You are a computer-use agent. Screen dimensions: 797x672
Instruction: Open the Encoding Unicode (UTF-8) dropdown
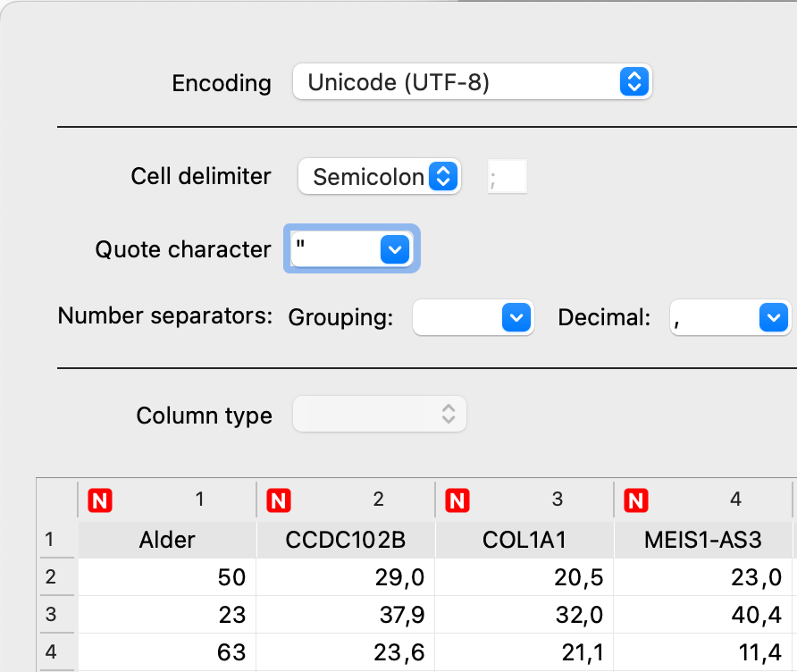pyautogui.click(x=472, y=82)
